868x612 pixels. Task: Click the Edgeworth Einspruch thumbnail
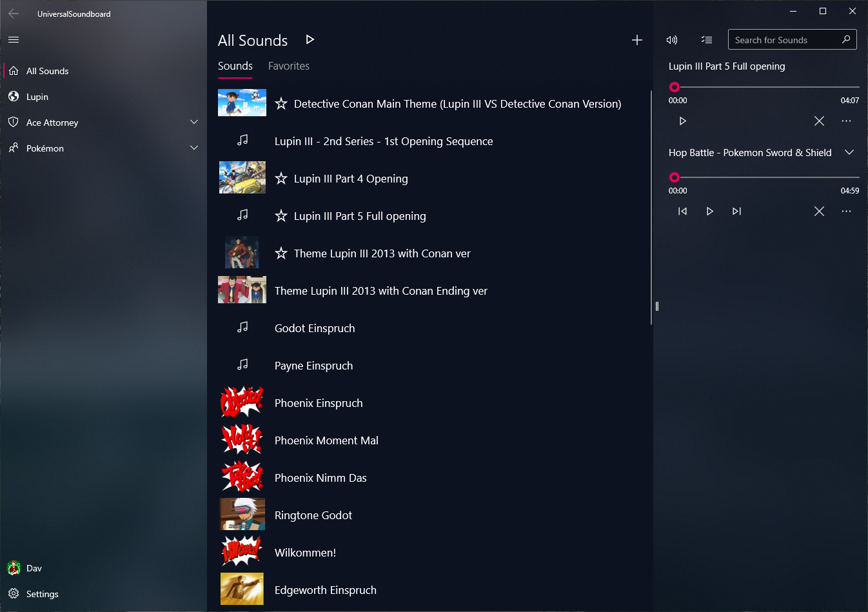pos(242,589)
